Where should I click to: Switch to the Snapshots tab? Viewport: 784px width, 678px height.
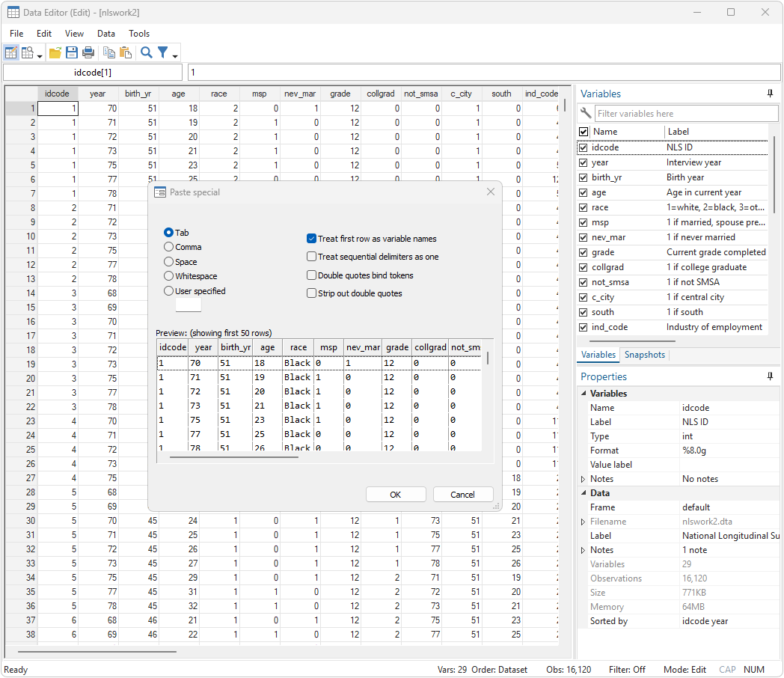click(644, 354)
